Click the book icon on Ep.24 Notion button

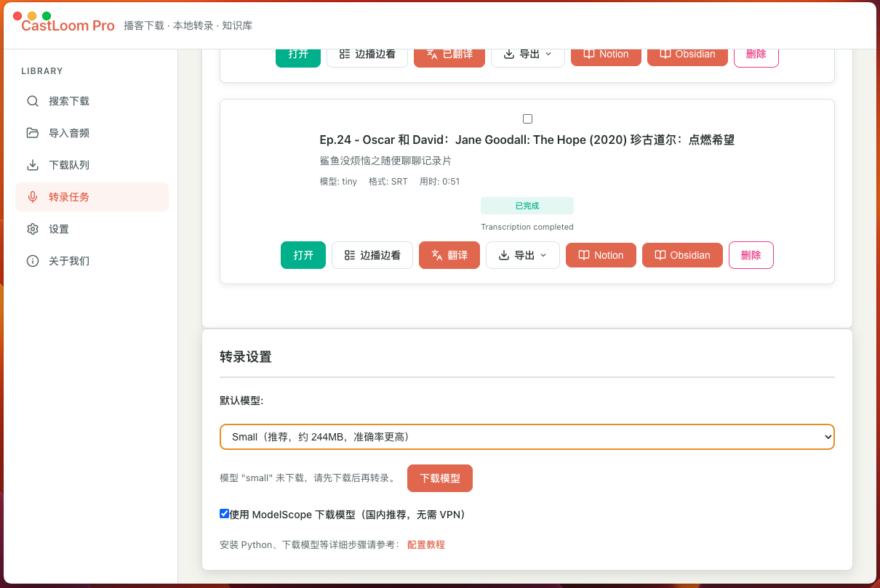point(583,255)
